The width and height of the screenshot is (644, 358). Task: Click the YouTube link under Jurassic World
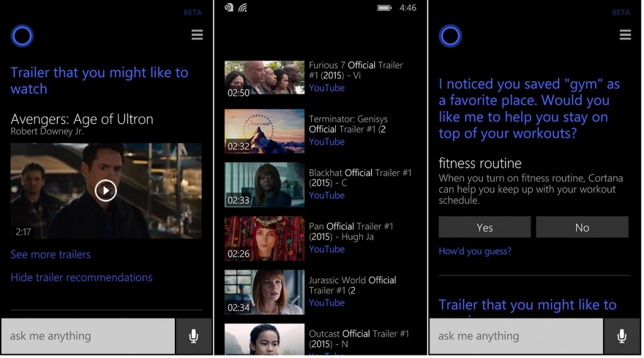(x=326, y=303)
